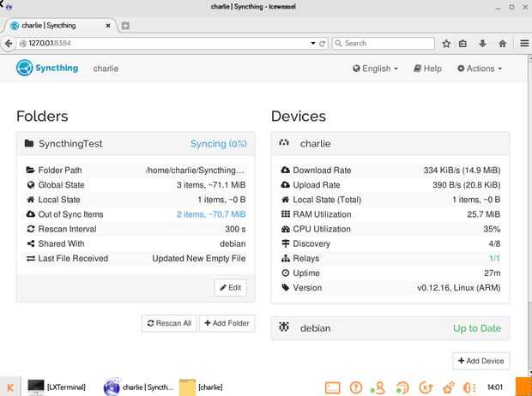Collapse the SyncthingTest folder panel
Viewport: 532px width, 396px height.
pos(136,144)
